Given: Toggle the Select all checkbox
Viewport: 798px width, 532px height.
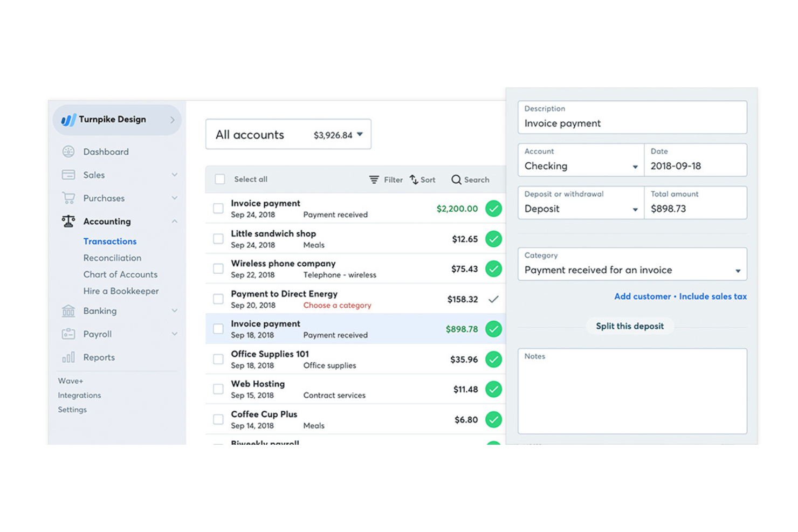Looking at the screenshot, I should coord(219,179).
